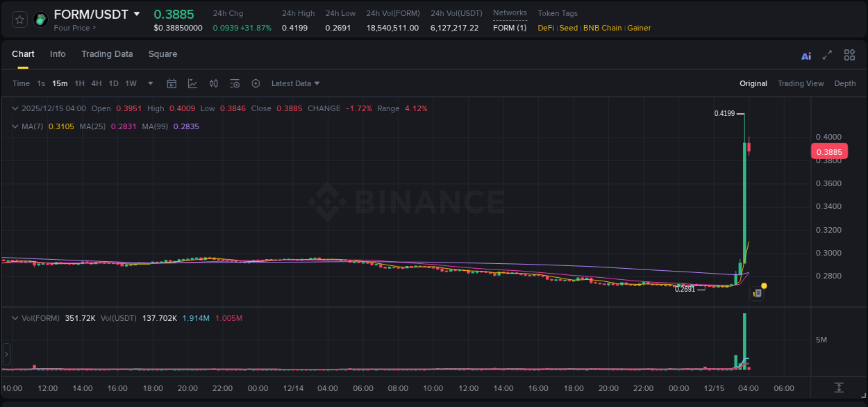Open chart settings hexagon icon
This screenshot has height=407, width=868.
[x=256, y=83]
